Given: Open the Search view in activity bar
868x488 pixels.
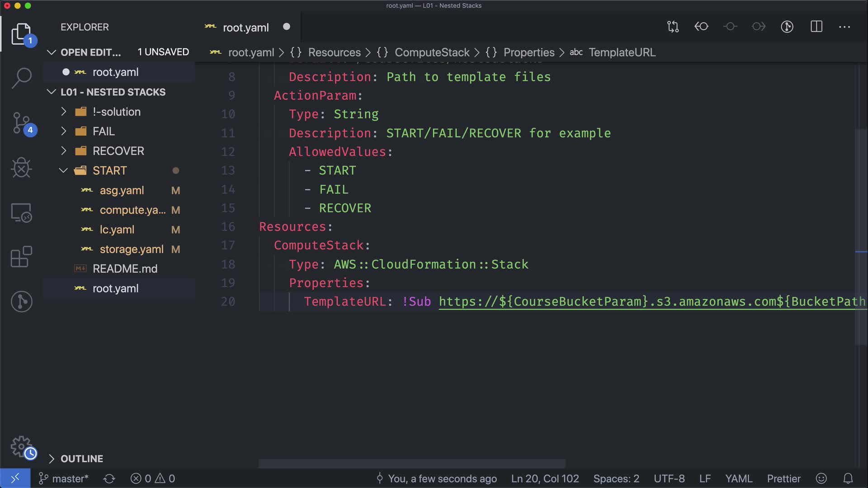Looking at the screenshot, I should click(x=21, y=78).
